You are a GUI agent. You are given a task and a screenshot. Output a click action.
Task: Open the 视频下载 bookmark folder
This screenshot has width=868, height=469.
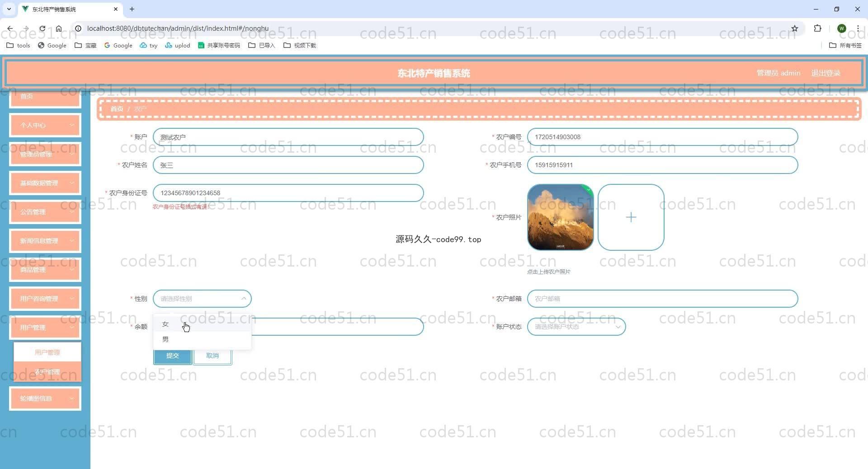300,45
